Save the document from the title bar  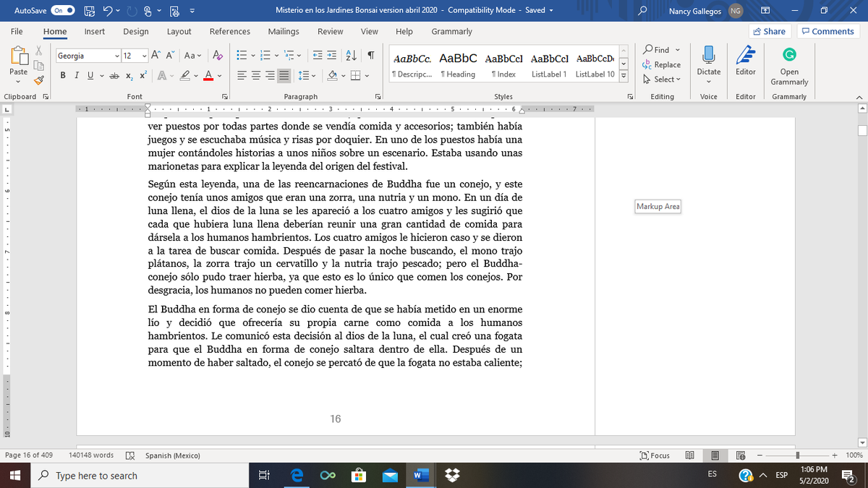tap(90, 11)
